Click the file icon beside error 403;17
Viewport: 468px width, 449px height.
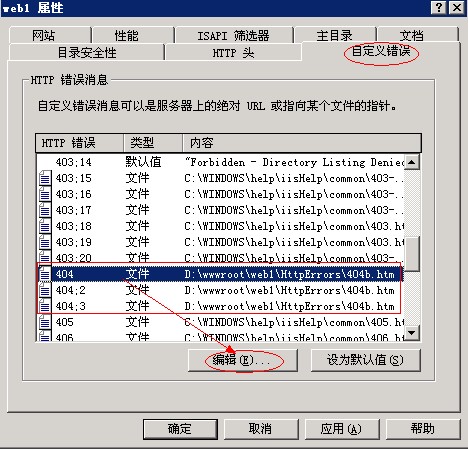point(45,210)
